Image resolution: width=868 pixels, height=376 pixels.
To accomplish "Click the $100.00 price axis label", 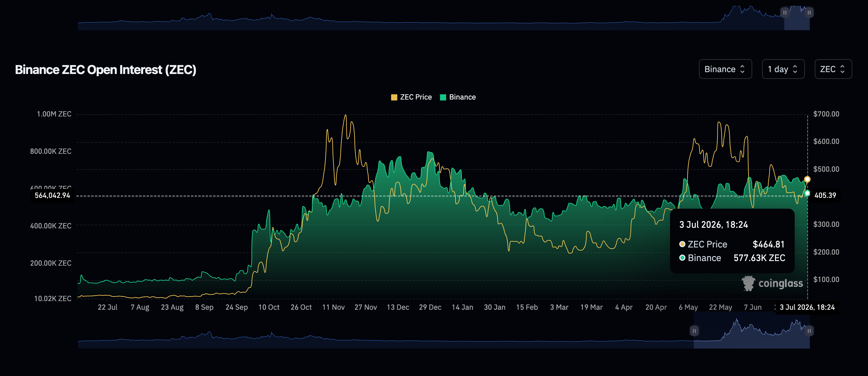I will point(826,279).
